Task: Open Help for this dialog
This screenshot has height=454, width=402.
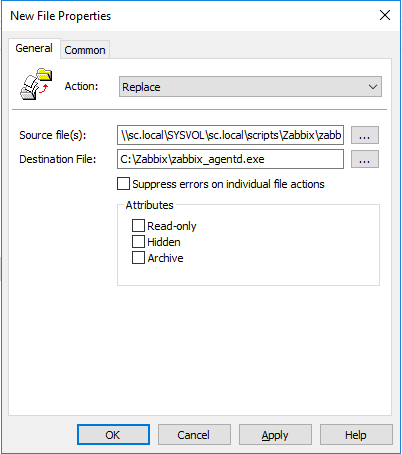Action: click(356, 435)
